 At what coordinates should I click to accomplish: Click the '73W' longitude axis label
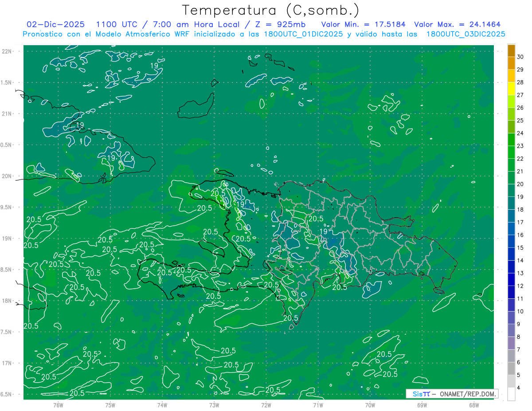[214, 405]
